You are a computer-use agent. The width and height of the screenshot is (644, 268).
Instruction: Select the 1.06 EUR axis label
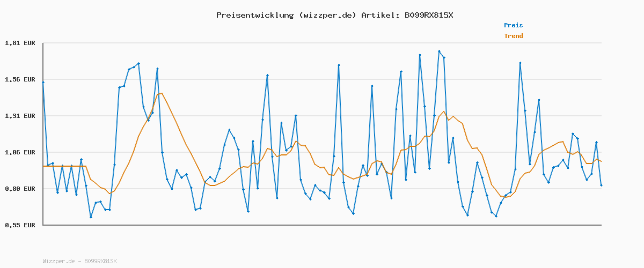(x=20, y=152)
